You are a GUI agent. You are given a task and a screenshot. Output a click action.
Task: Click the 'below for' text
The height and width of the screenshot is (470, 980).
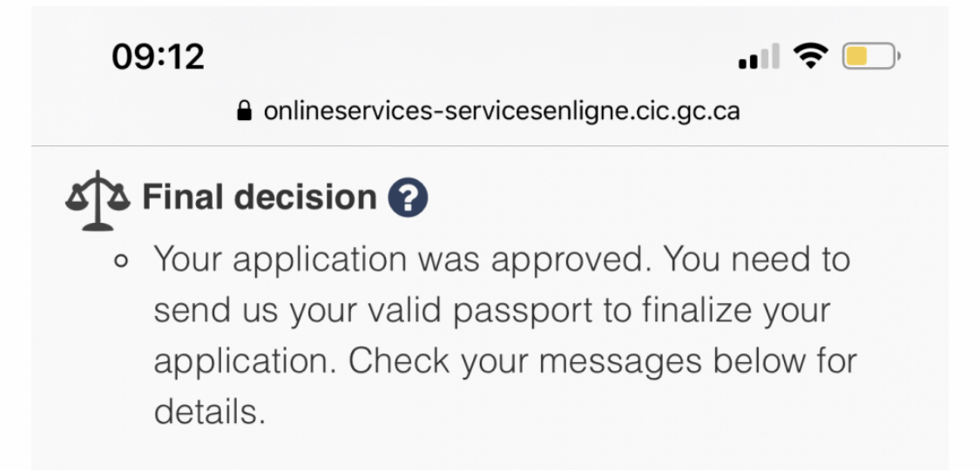[785, 361]
